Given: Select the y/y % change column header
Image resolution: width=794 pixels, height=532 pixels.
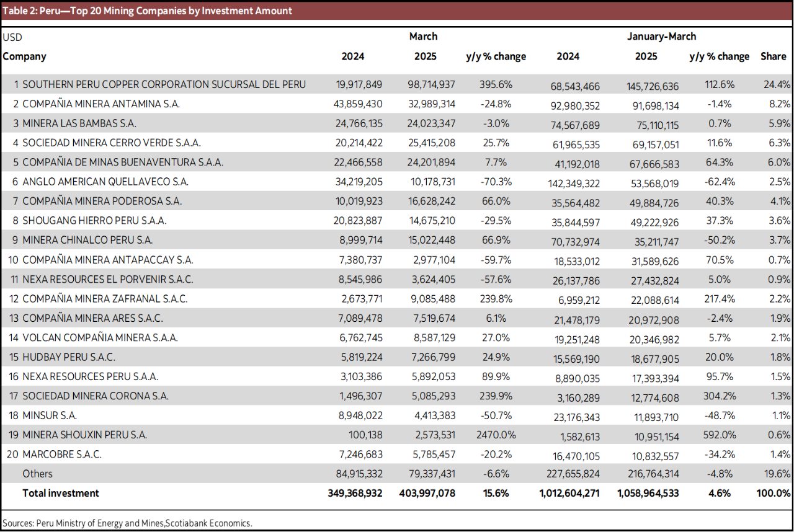Looking at the screenshot, I should point(496,56).
